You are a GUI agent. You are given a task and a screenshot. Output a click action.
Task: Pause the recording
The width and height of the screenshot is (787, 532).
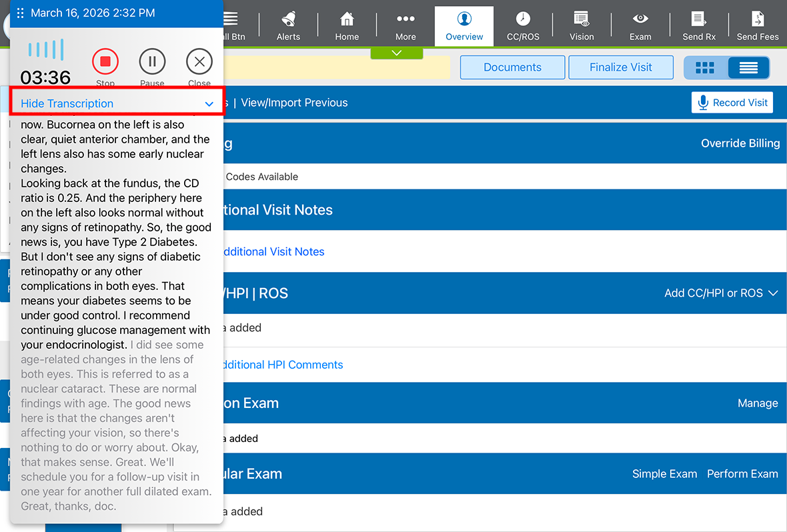point(152,62)
